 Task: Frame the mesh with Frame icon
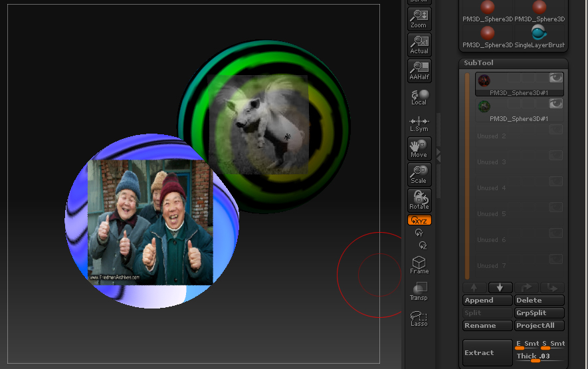click(x=419, y=265)
